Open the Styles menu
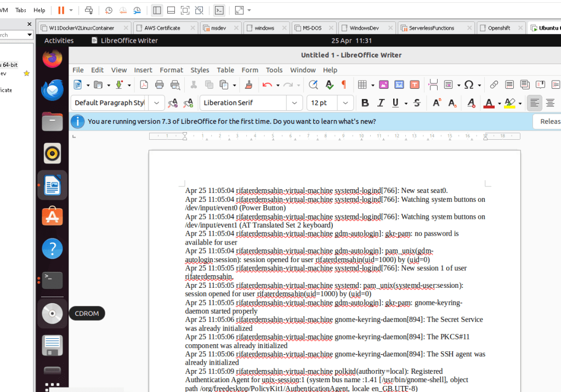Viewport: 561px width, 392px height. [x=200, y=70]
